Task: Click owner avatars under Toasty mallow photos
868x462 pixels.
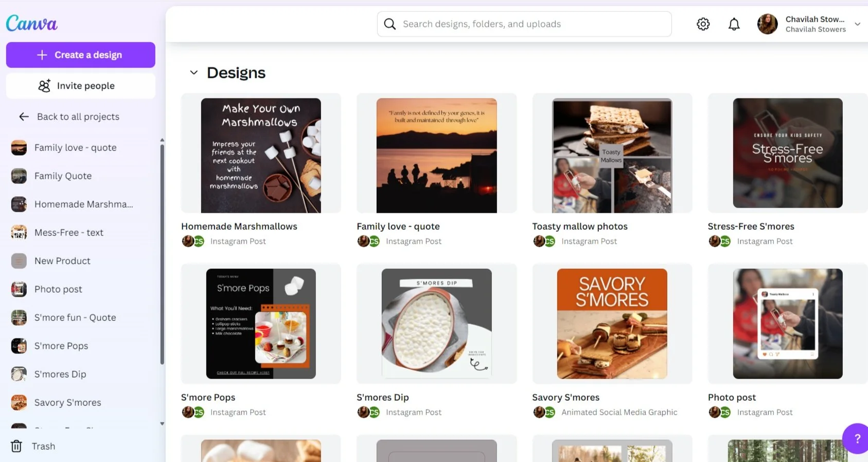Action: coord(544,241)
